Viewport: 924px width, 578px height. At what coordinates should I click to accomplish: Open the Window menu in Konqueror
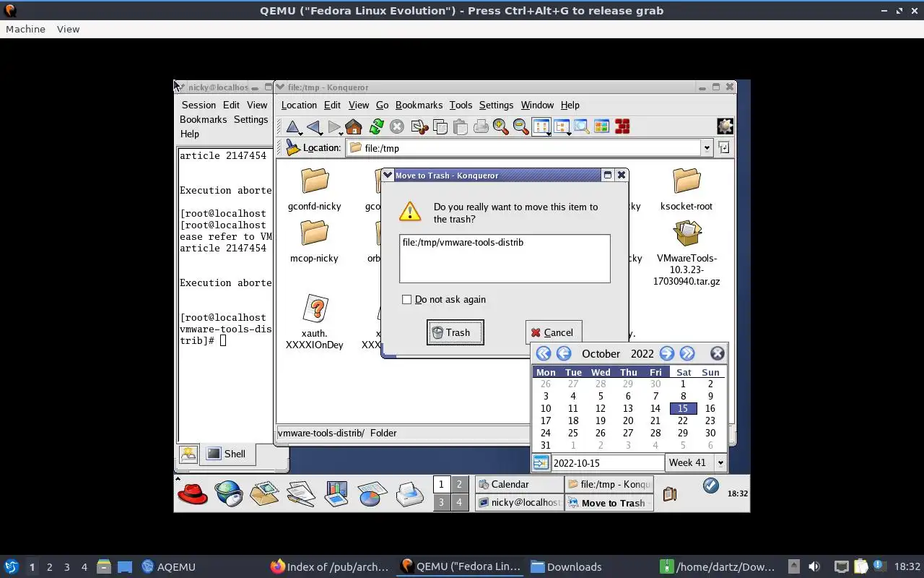[537, 105]
